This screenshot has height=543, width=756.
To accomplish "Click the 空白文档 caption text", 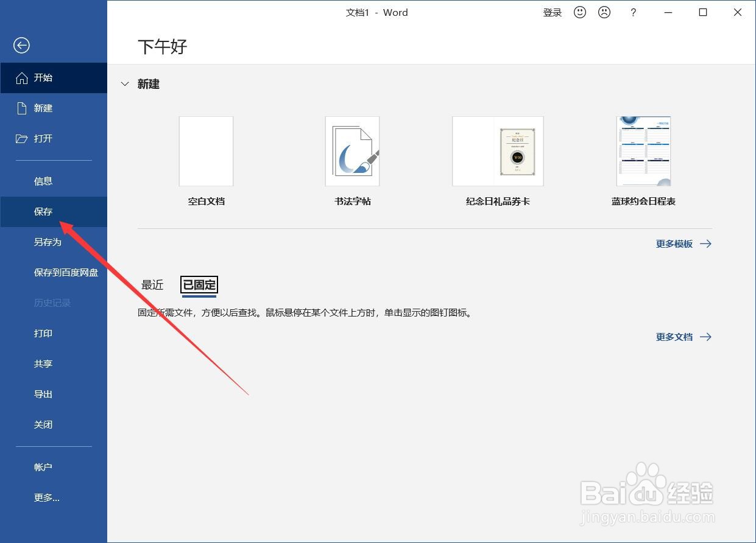I will coord(207,201).
